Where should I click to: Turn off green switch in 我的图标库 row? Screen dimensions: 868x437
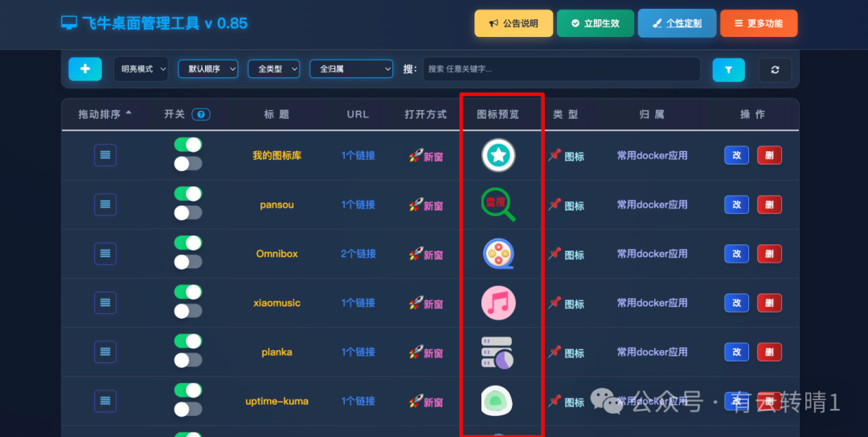[188, 145]
